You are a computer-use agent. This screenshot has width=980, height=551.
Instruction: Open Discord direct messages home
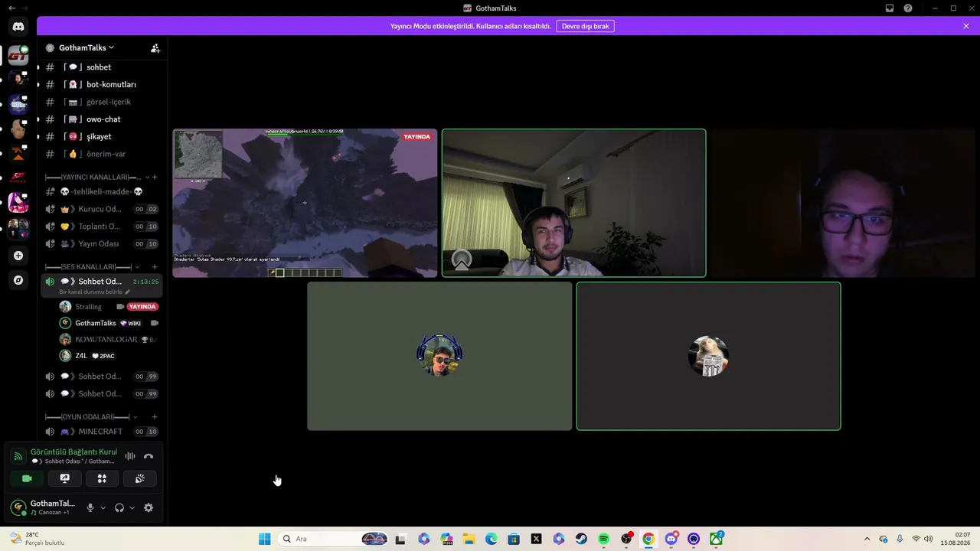pyautogui.click(x=18, y=27)
